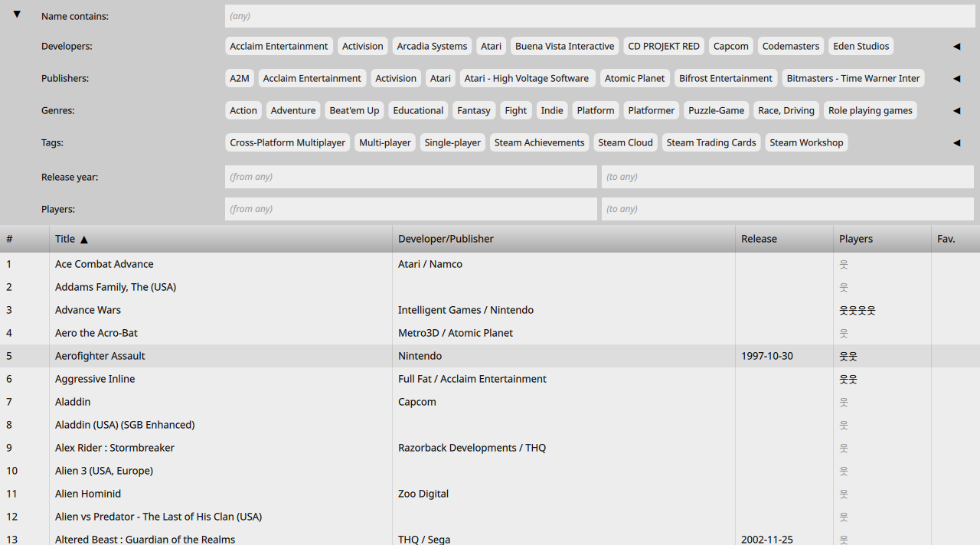Viewport: 980px width, 545px height.
Task: Choose the Indie genre tag
Action: point(552,110)
